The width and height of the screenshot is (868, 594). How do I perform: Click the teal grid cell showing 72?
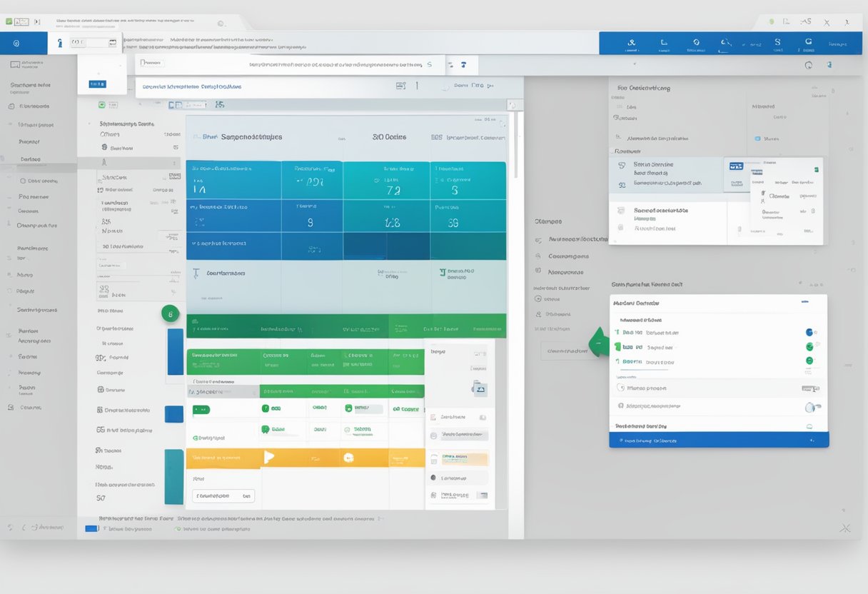pyautogui.click(x=393, y=191)
